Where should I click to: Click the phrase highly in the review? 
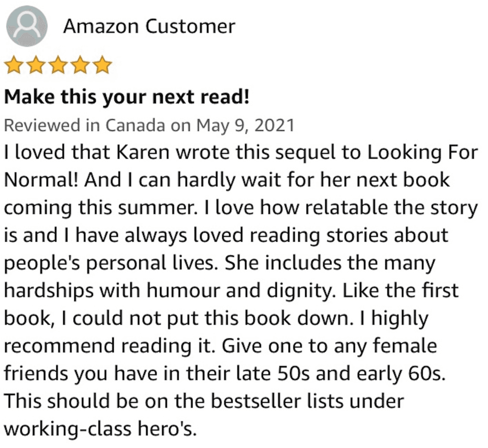tap(400, 319)
